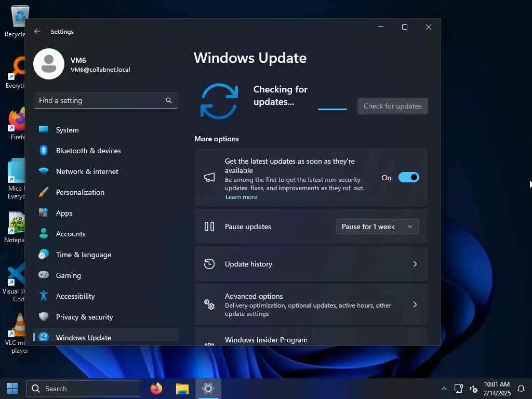Viewport: 532px width, 399px height.
Task: Open the Accounts settings page
Action: click(x=106, y=234)
